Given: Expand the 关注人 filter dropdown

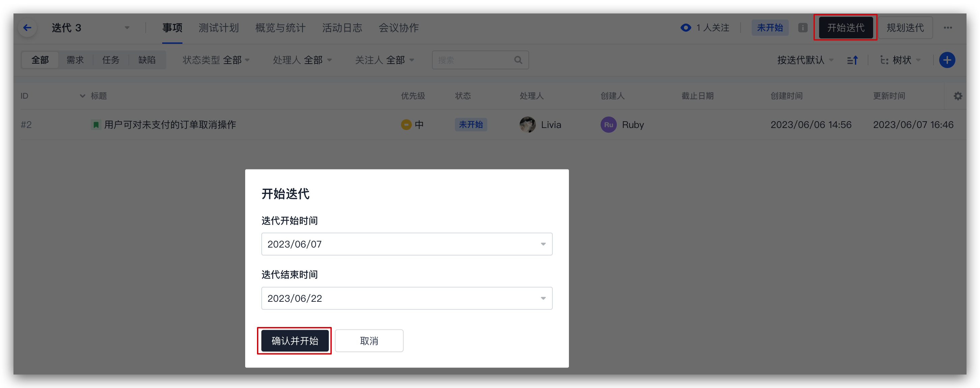Looking at the screenshot, I should (x=384, y=60).
